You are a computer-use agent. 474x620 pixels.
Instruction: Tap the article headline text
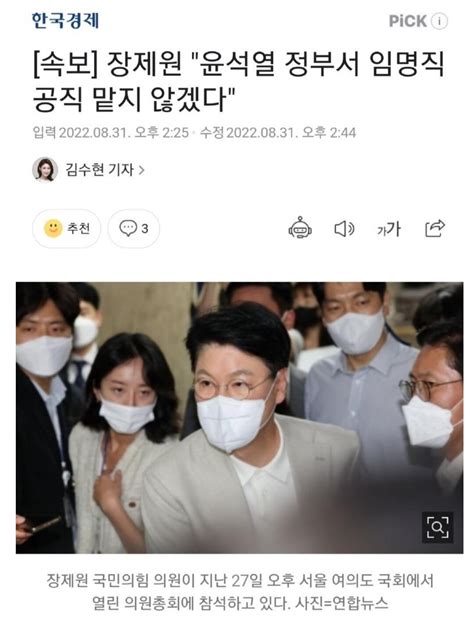pos(238,81)
